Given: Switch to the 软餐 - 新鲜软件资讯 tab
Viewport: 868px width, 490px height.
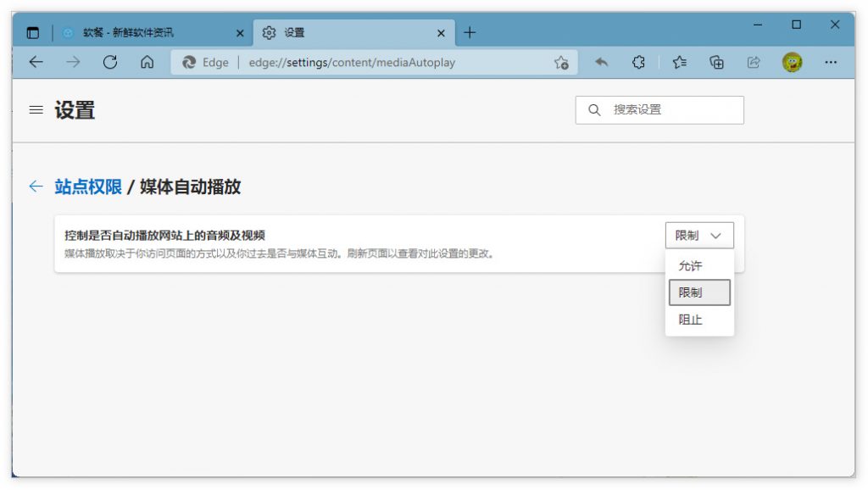Looking at the screenshot, I should pos(129,33).
